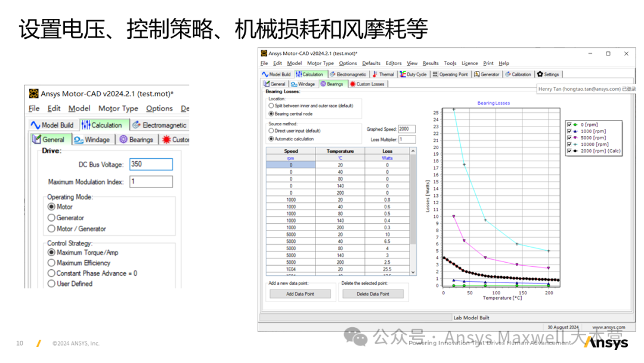Select Automatic calculation source method
The width and height of the screenshot is (644, 363).
coord(271,139)
